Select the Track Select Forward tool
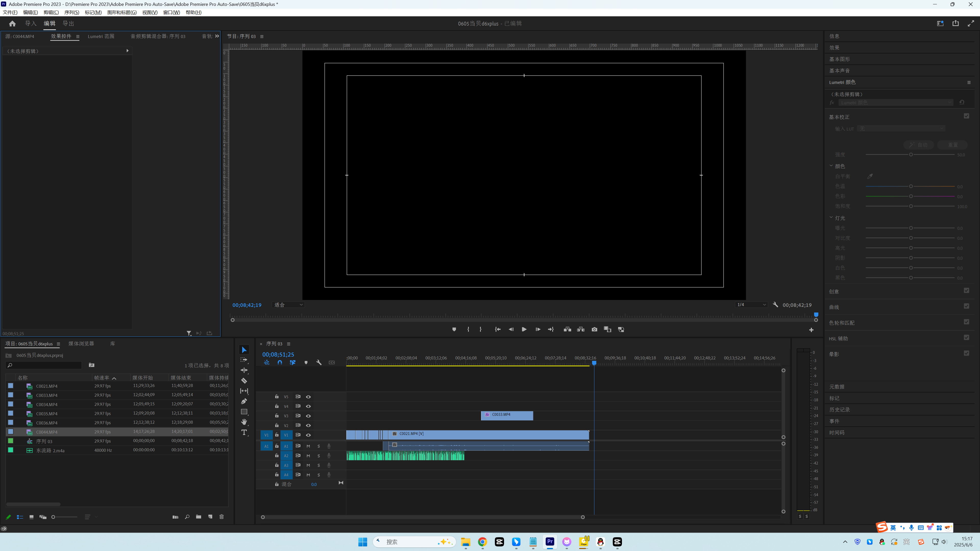The width and height of the screenshot is (980, 551). [244, 360]
